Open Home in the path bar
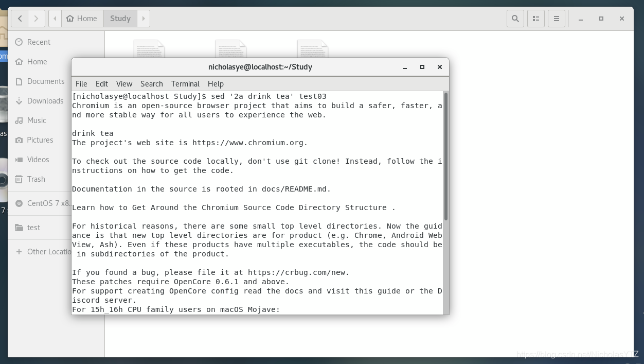This screenshot has width=644, height=364. pos(82,19)
